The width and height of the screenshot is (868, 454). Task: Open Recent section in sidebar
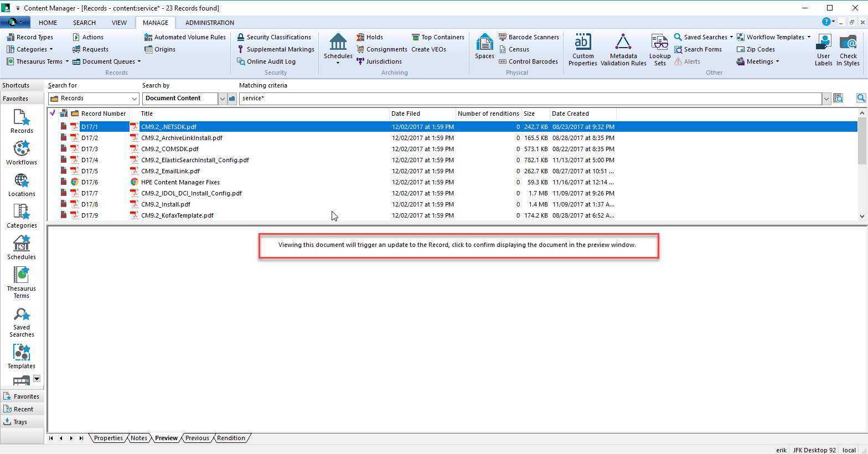[x=22, y=409]
